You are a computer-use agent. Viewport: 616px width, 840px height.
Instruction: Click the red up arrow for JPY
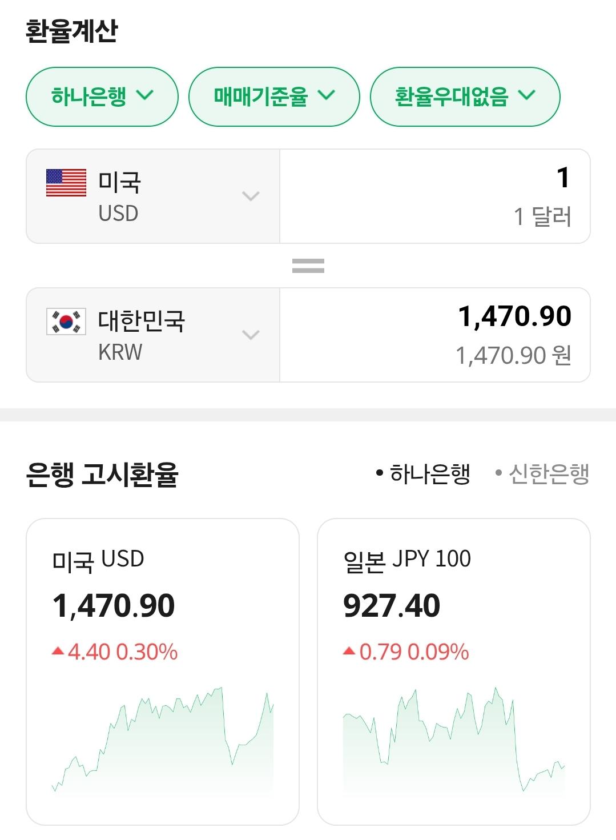pyautogui.click(x=349, y=651)
